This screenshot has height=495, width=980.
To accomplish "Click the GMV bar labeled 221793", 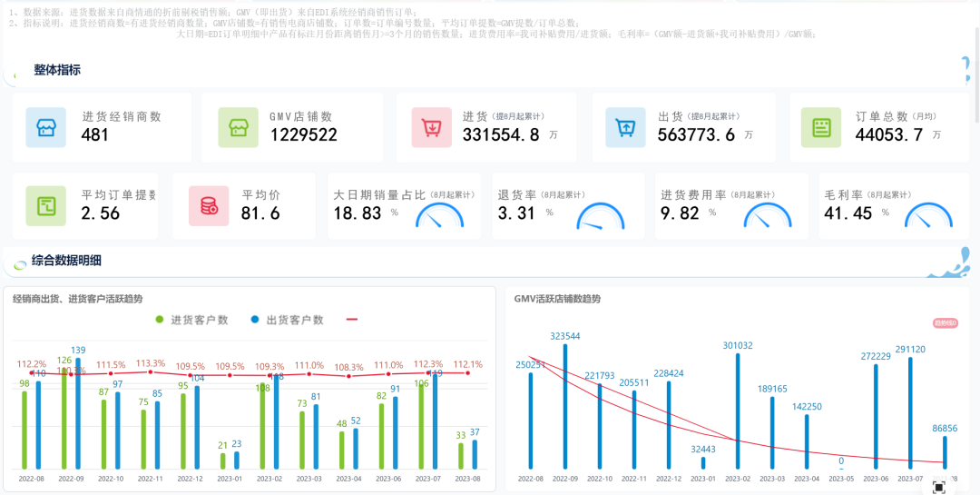I will click(600, 427).
